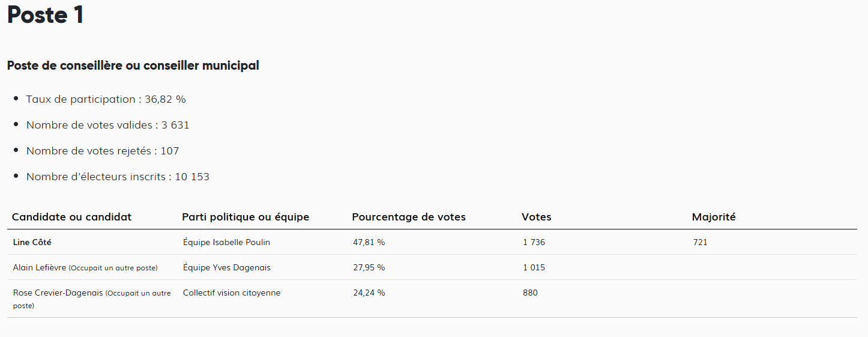The image size is (868, 337).
Task: Click the Rose Crevier-Dagenais candidate cell
Action: click(58, 293)
